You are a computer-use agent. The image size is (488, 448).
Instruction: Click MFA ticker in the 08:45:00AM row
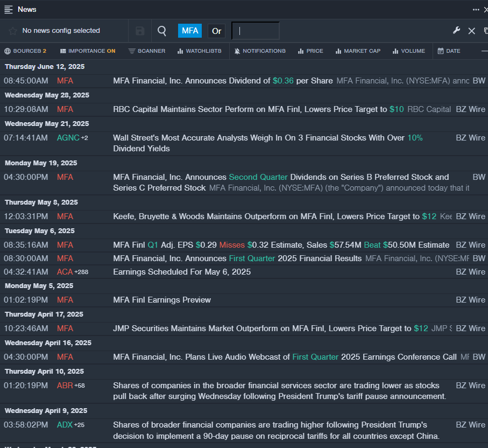(65, 81)
